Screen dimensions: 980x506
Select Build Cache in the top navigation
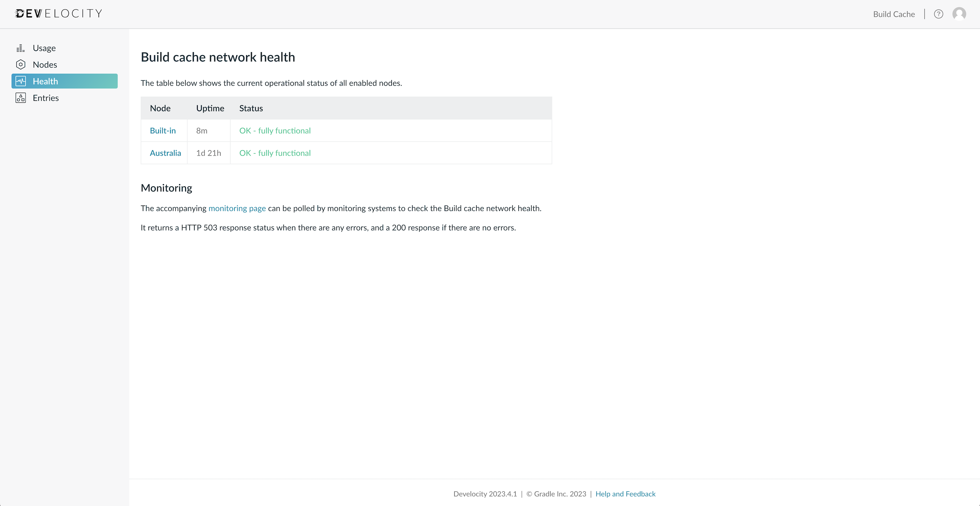[x=894, y=14]
